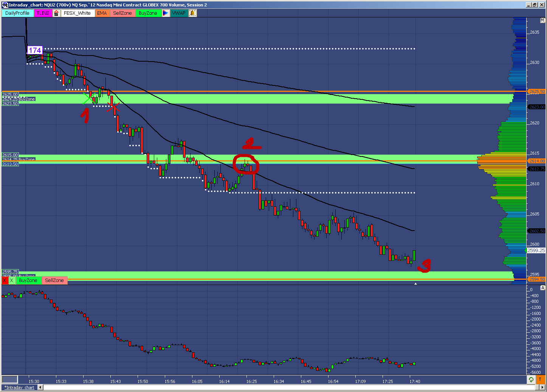Screen dimensions: 547x392
Task: Click the 2623.50 zone label at left
Action: 10,104
